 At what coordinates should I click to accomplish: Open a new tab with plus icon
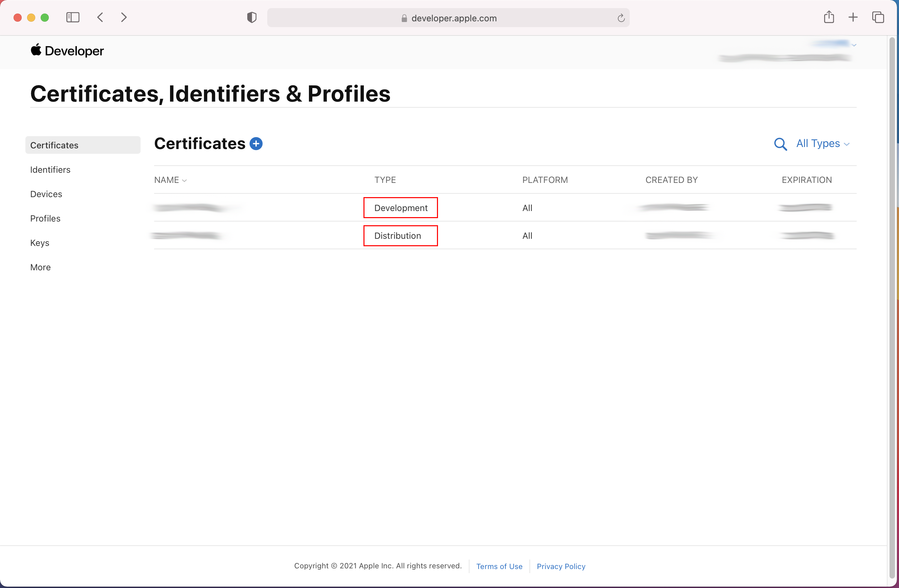(x=853, y=17)
